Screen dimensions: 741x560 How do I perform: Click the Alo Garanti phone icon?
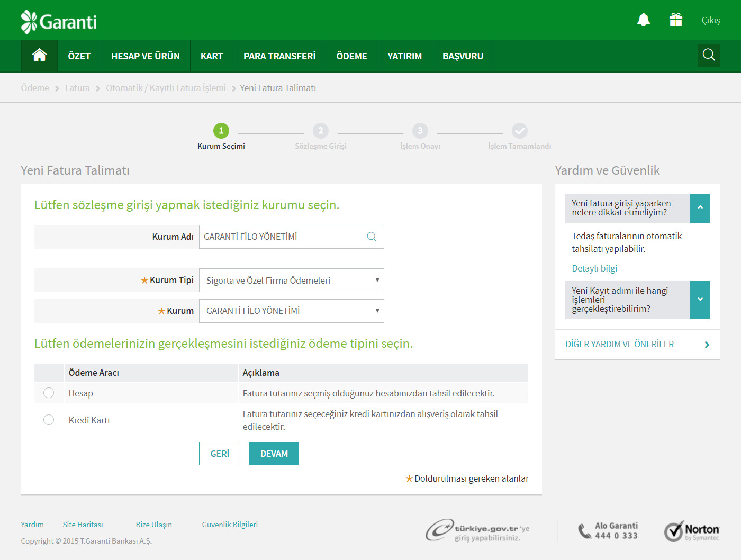(584, 531)
